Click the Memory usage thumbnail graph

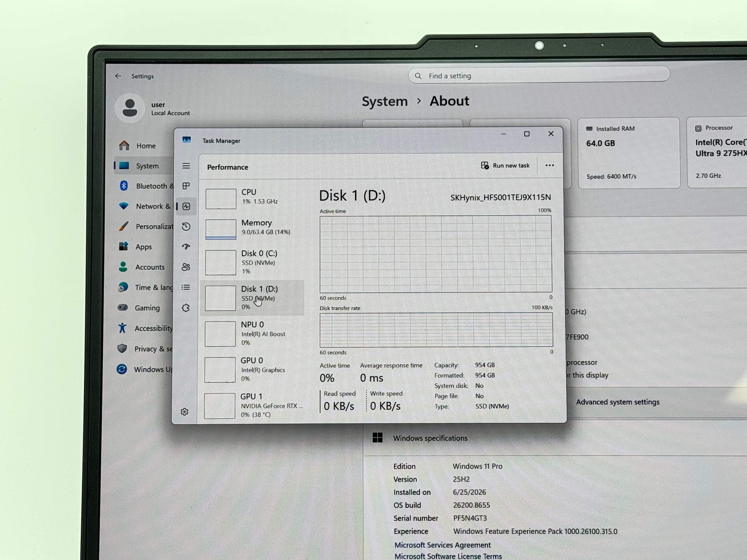coord(221,229)
